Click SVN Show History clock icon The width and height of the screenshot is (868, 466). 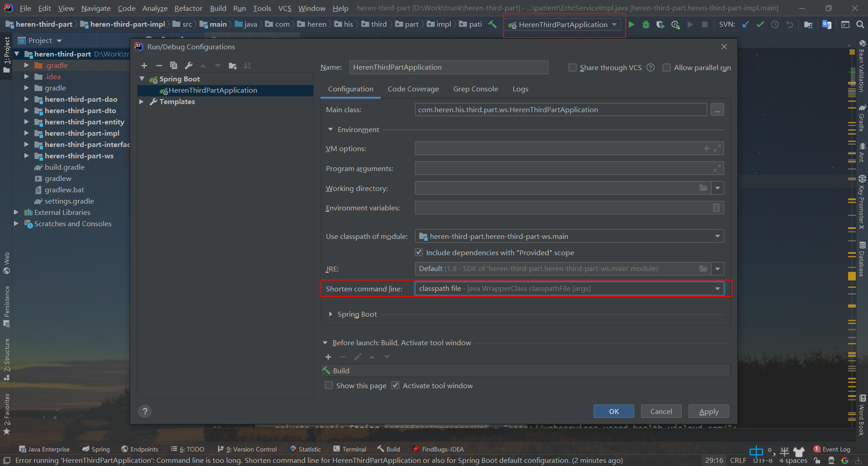pyautogui.click(x=775, y=24)
